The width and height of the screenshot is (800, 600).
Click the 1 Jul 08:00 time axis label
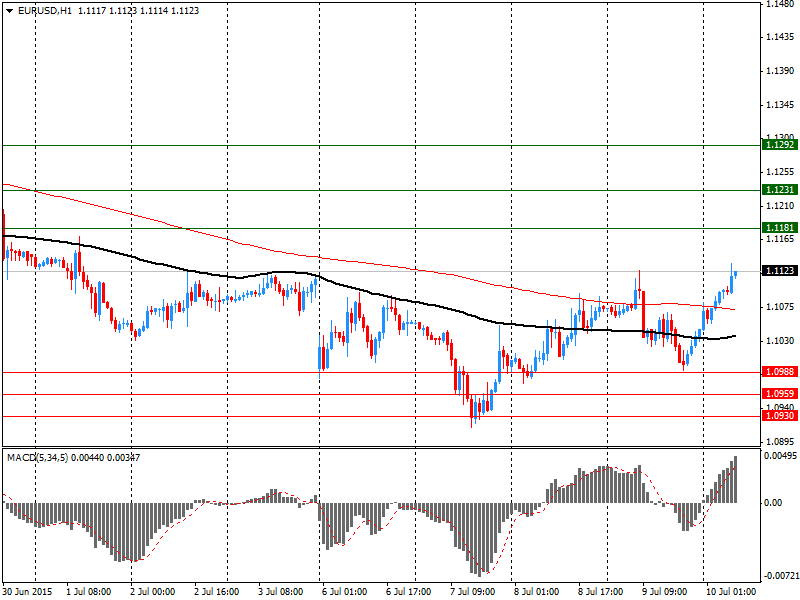(x=89, y=592)
